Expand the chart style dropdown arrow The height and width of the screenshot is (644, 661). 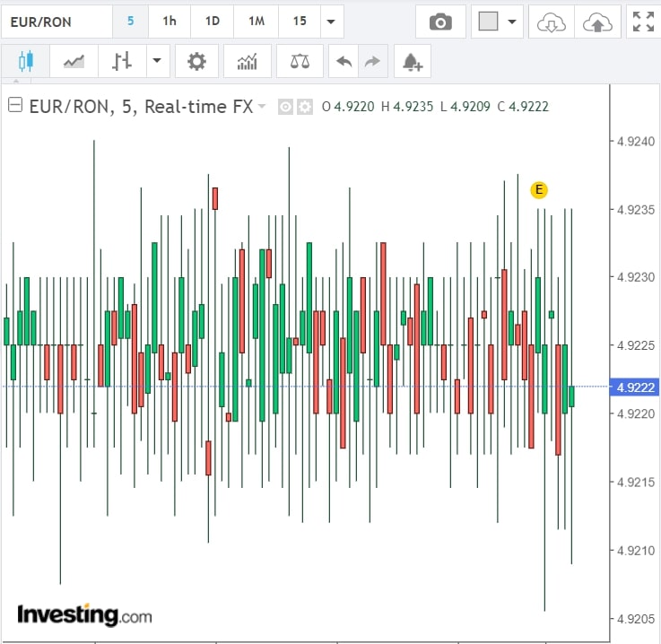point(157,62)
